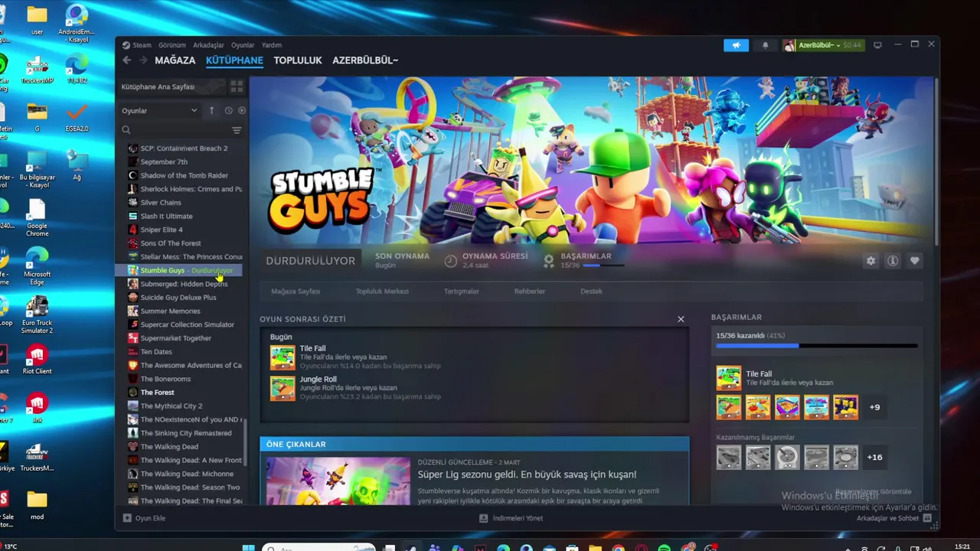Open Riot Client desktop shortcut
The image size is (980, 551).
(x=37, y=360)
